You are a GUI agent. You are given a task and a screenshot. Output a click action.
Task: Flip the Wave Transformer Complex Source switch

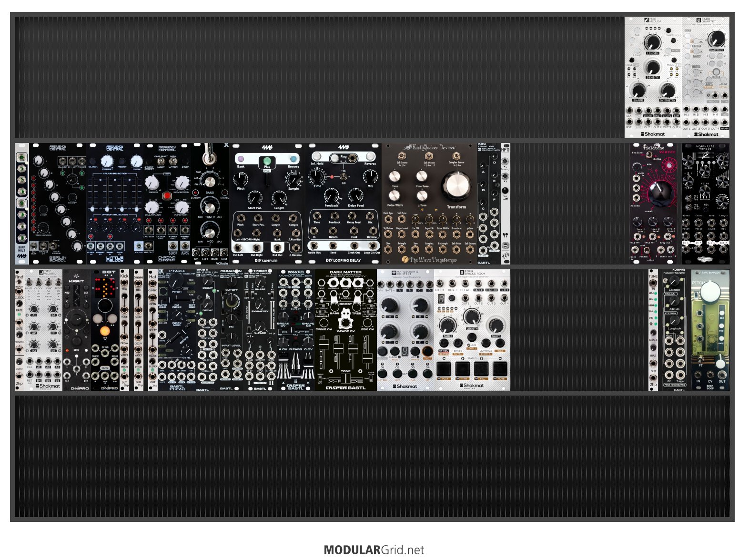[456, 156]
